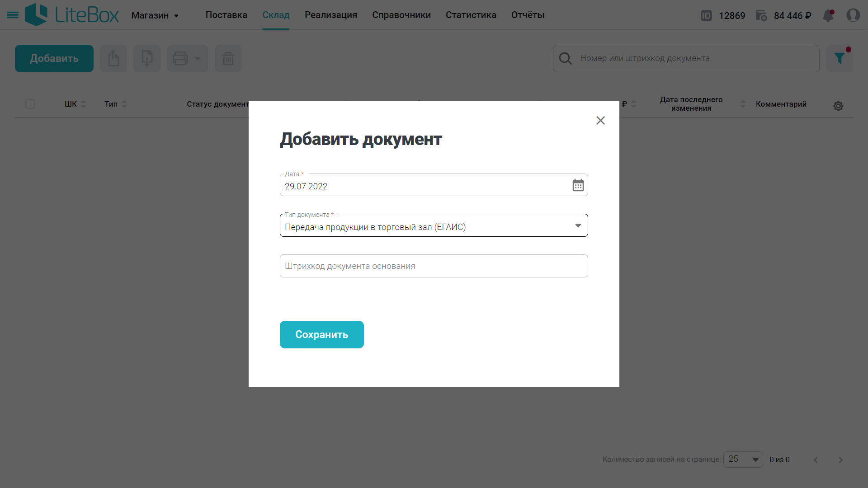Open the calendar date picker icon
The height and width of the screenshot is (488, 868).
point(578,185)
